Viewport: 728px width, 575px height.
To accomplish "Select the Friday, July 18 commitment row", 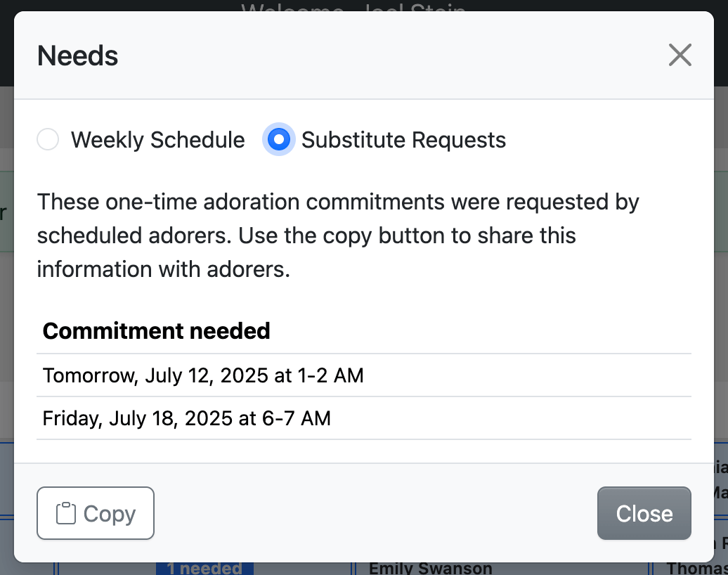I will (x=186, y=418).
